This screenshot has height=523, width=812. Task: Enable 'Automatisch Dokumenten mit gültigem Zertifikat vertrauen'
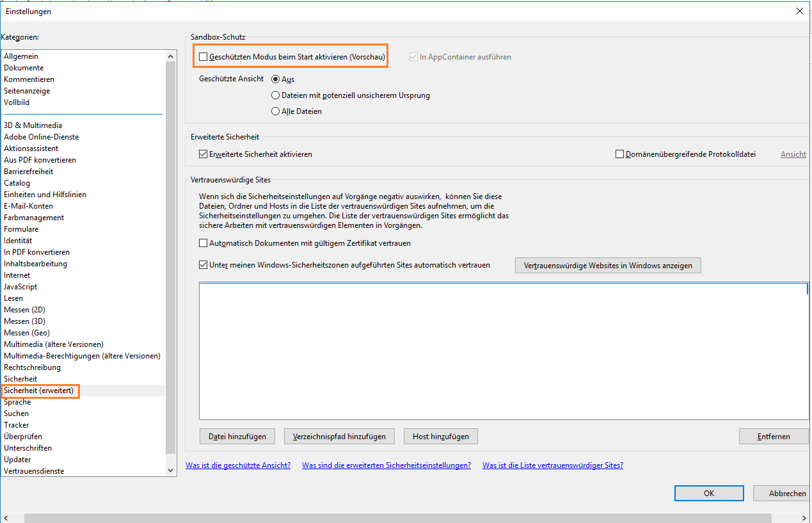coord(203,243)
